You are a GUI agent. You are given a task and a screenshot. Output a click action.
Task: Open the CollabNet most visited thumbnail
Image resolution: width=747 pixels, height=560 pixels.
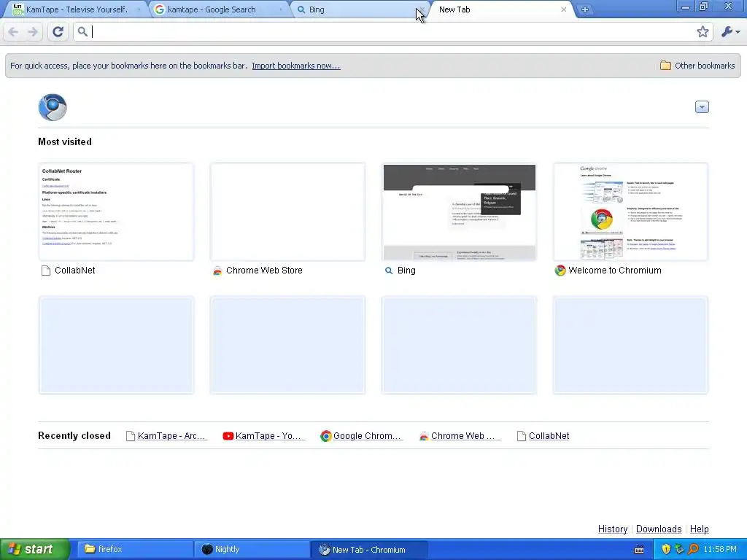tap(116, 212)
